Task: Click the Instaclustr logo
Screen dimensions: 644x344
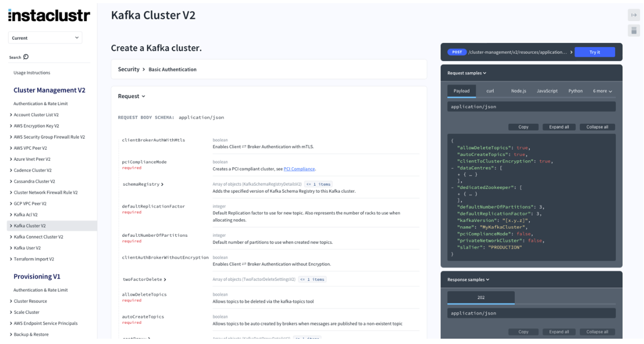Action: pos(49,15)
